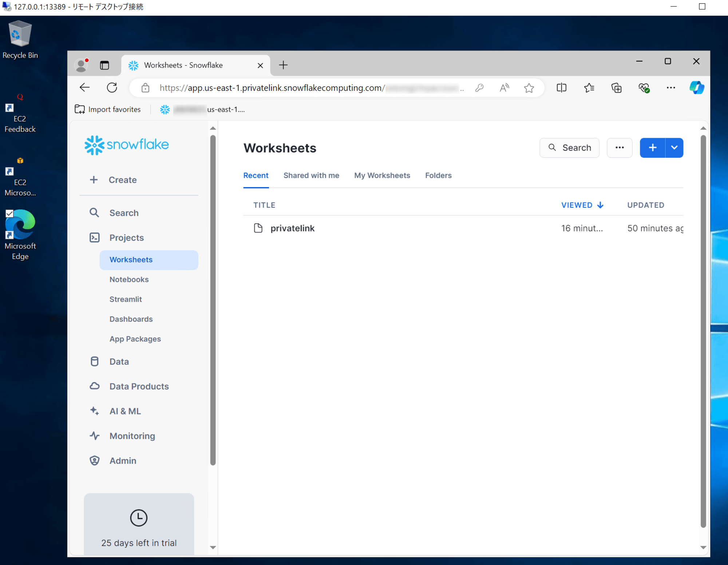
Task: Click the Snowflake logo
Action: click(x=126, y=145)
